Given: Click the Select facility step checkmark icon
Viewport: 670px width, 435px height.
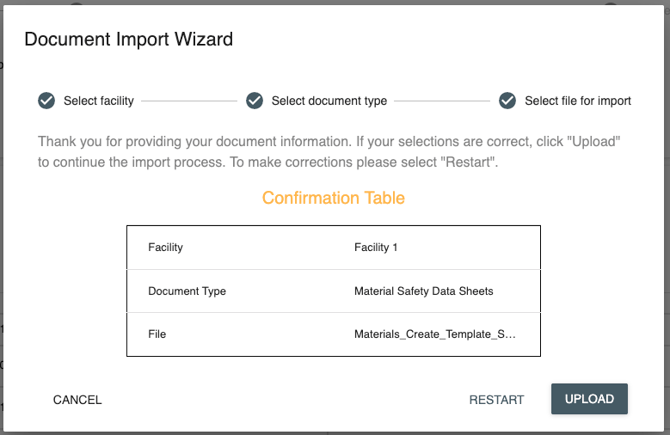Looking at the screenshot, I should tap(46, 101).
